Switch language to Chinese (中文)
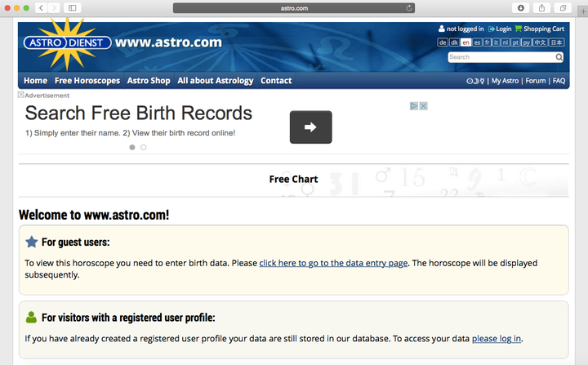This screenshot has height=365, width=588. [x=540, y=42]
